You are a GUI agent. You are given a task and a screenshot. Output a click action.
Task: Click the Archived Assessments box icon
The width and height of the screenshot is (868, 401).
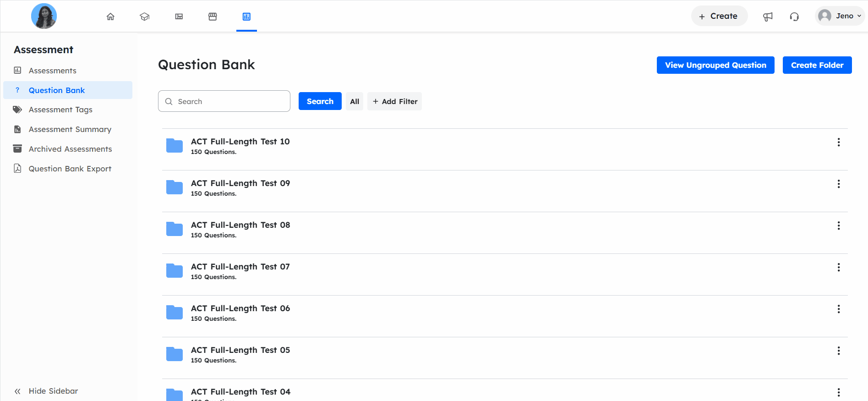tap(17, 148)
